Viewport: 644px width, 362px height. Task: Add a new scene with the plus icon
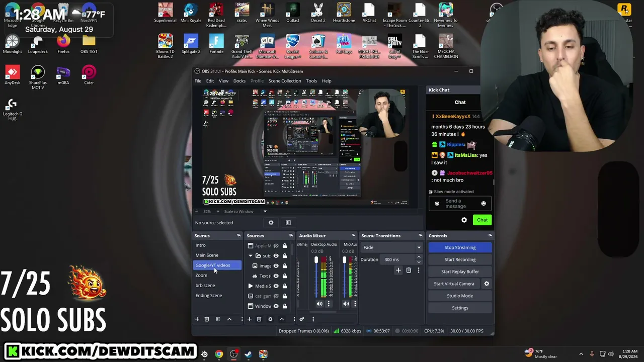click(x=197, y=319)
